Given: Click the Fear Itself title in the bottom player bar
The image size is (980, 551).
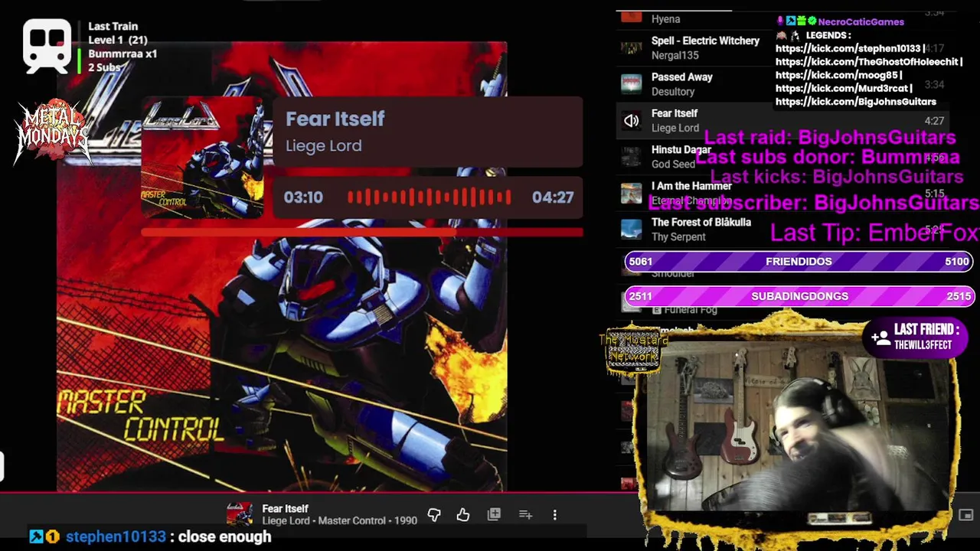Looking at the screenshot, I should [x=285, y=508].
